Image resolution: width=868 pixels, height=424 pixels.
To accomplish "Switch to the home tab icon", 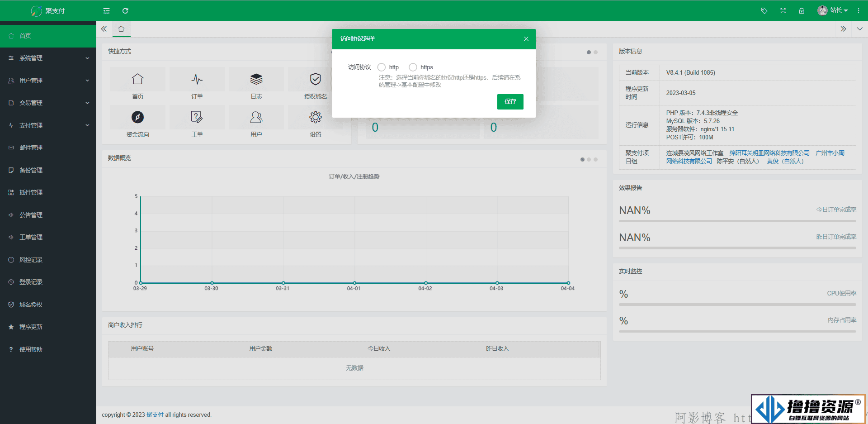I will coord(121,29).
